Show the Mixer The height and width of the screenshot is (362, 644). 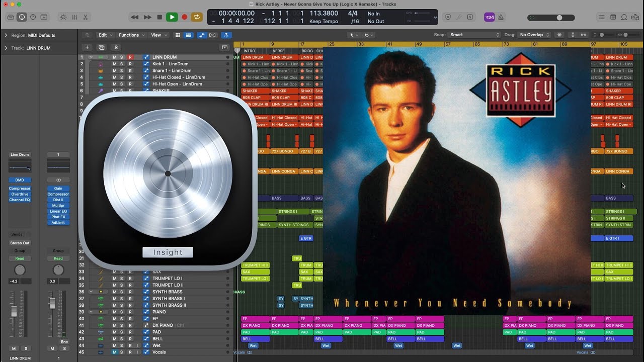click(x=74, y=17)
